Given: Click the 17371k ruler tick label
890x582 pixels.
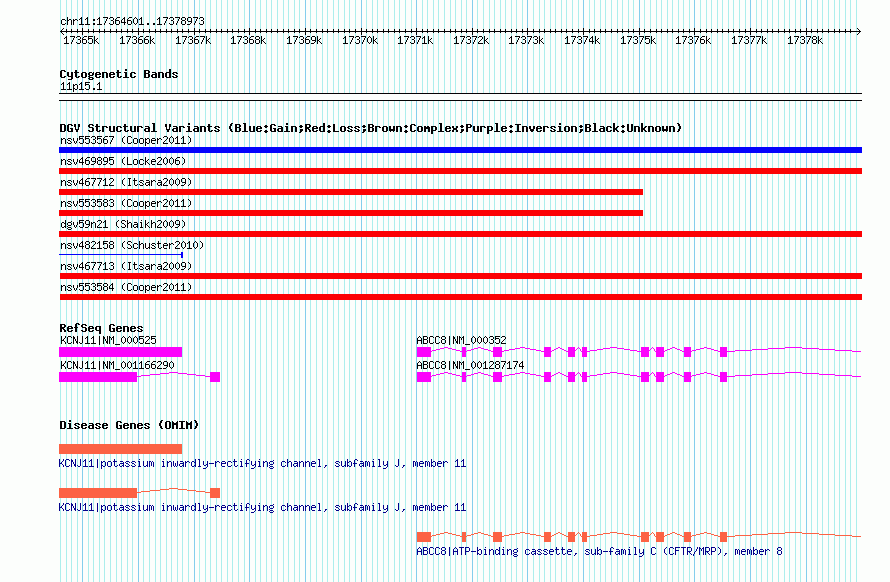Looking at the screenshot, I should [x=415, y=40].
